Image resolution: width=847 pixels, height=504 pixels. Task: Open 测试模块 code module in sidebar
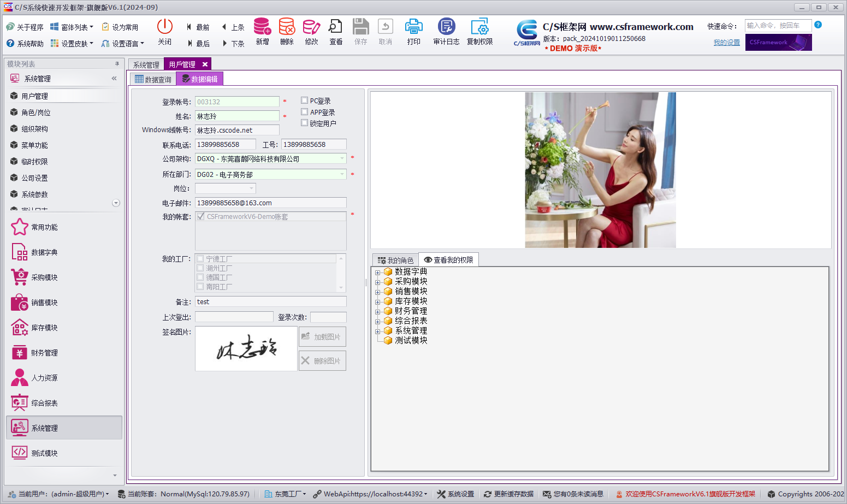point(34,453)
